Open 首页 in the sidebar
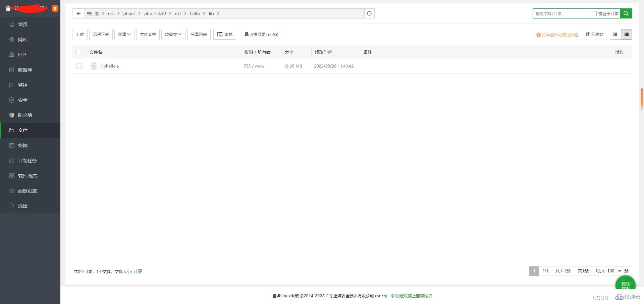This screenshot has width=644, height=304. [x=30, y=25]
